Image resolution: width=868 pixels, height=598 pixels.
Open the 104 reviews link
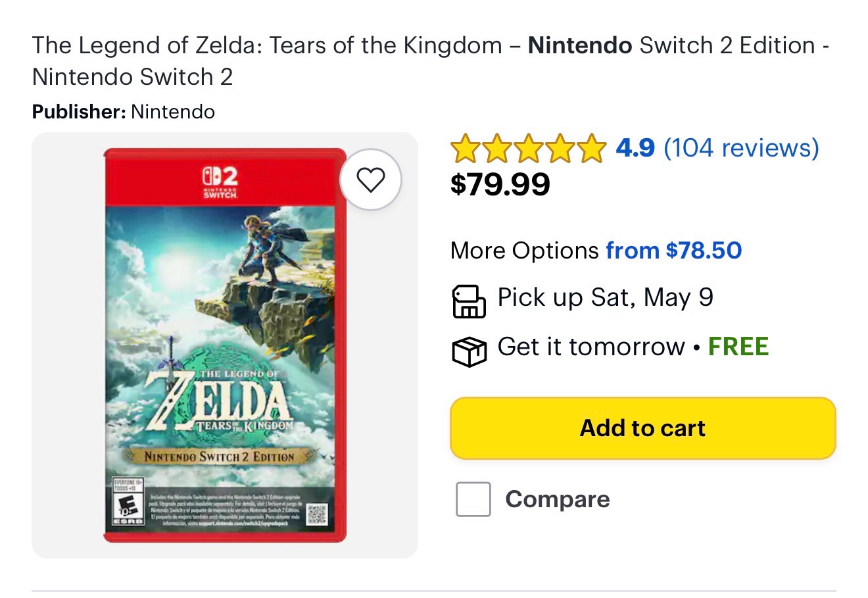[x=740, y=148]
